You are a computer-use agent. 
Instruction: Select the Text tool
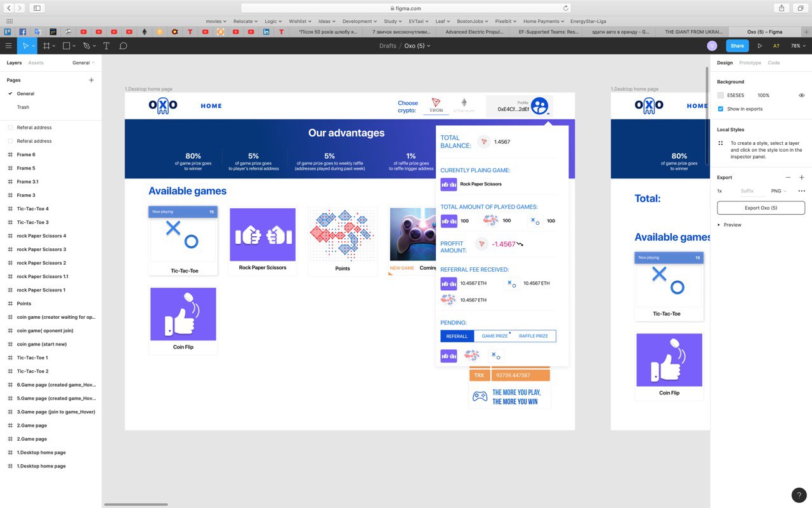point(106,46)
